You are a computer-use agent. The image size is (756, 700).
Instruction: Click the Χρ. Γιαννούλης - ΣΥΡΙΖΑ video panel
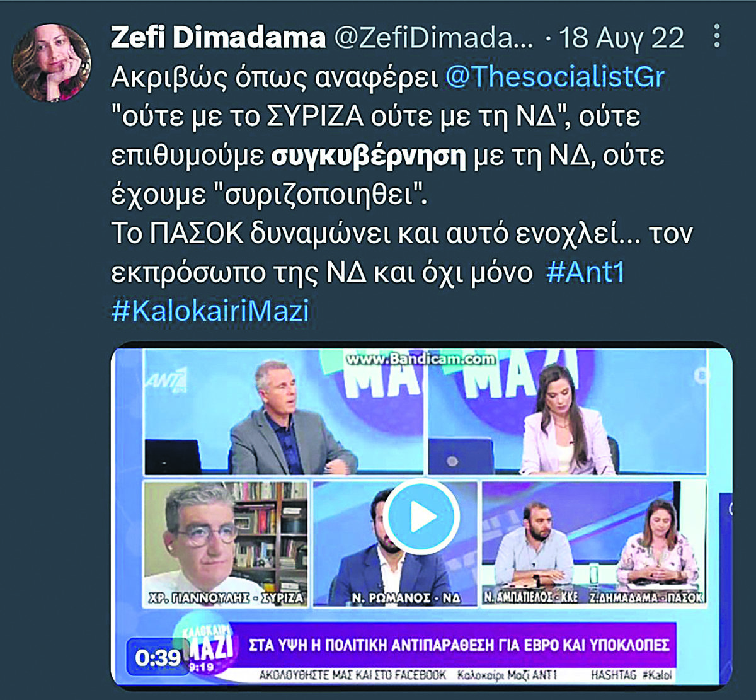[x=226, y=544]
